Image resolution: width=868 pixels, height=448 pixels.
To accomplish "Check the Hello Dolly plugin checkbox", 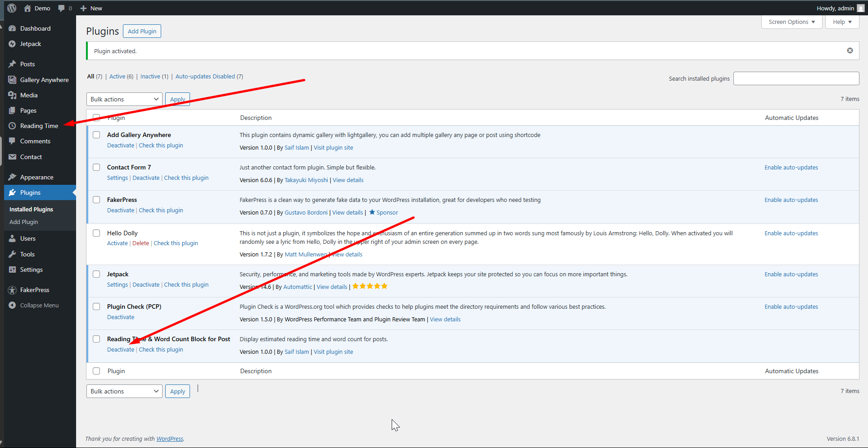I will point(96,233).
